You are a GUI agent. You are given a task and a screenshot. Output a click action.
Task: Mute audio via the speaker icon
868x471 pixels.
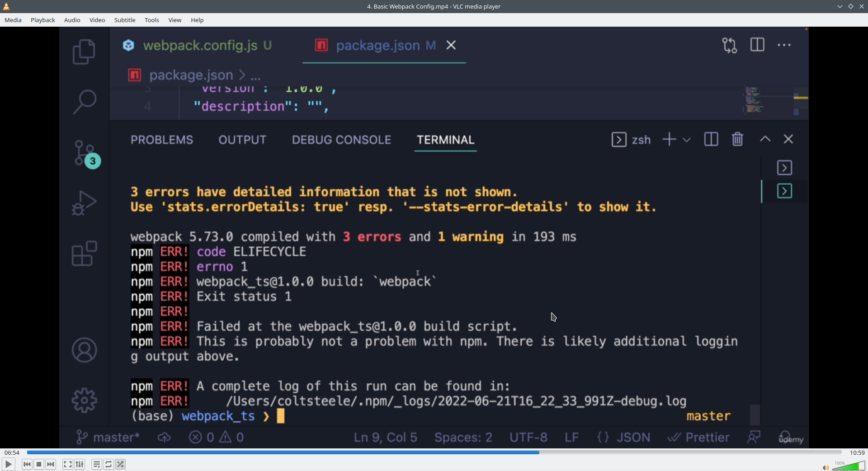(825, 467)
